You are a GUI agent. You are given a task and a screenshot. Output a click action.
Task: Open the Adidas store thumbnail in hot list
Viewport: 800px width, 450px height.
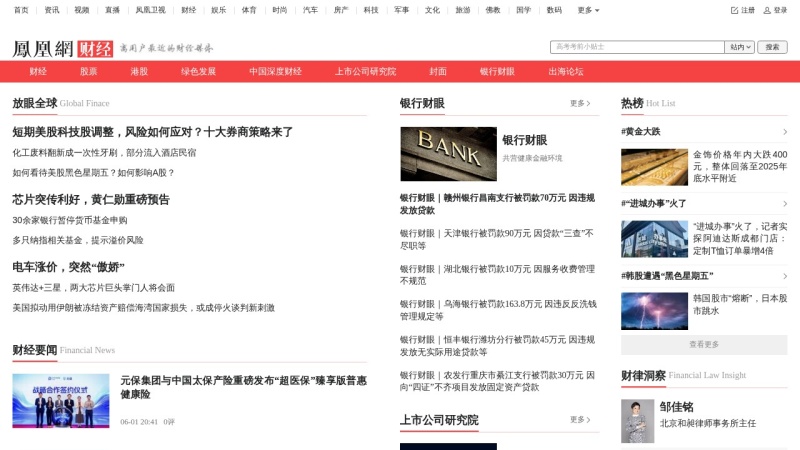point(655,239)
